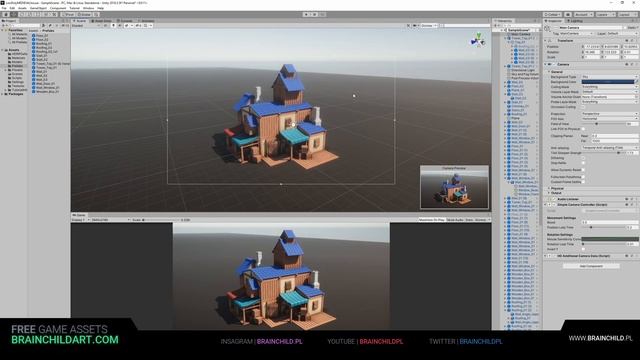The height and width of the screenshot is (360, 640).
Task: Collapse the SampleScene root in Hierarchy
Action: click(502, 30)
